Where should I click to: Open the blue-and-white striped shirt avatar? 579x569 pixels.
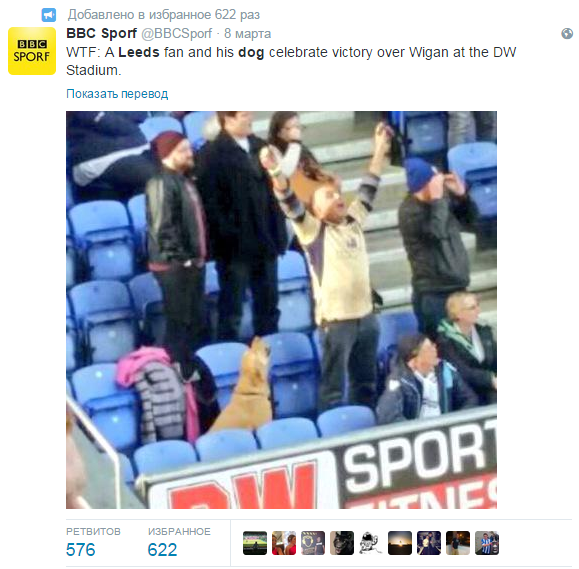(487, 543)
